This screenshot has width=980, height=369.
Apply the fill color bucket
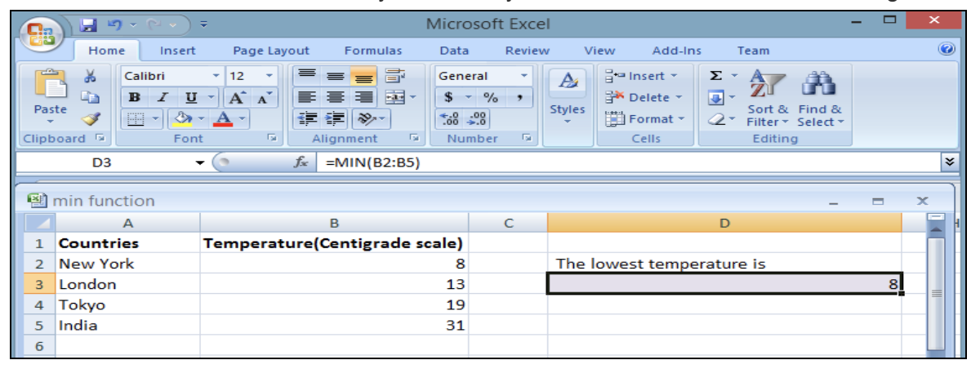coord(185,118)
